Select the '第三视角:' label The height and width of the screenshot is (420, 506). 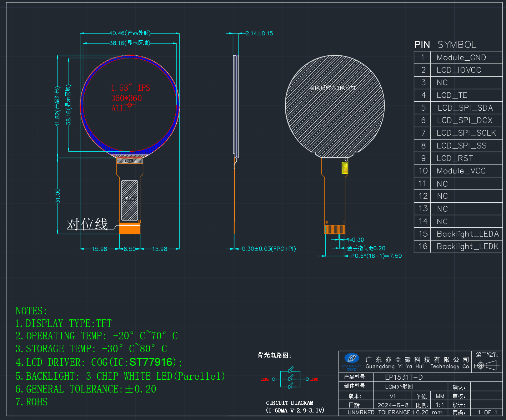coord(487,355)
